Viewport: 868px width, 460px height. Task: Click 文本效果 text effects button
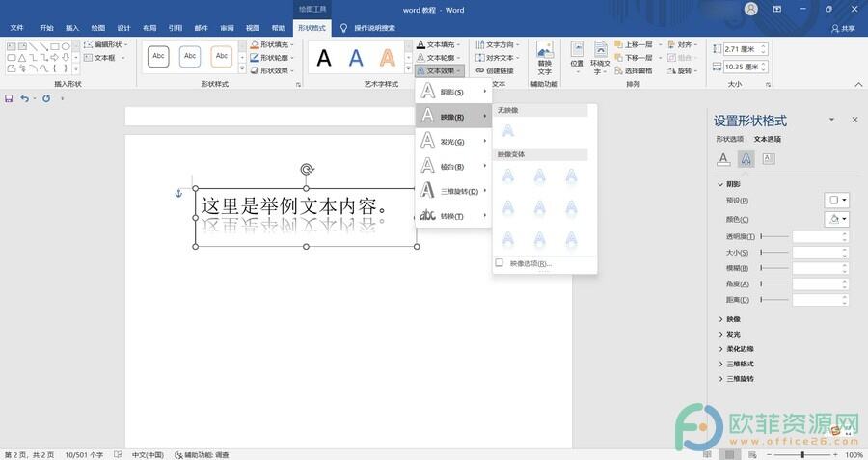pyautogui.click(x=439, y=70)
